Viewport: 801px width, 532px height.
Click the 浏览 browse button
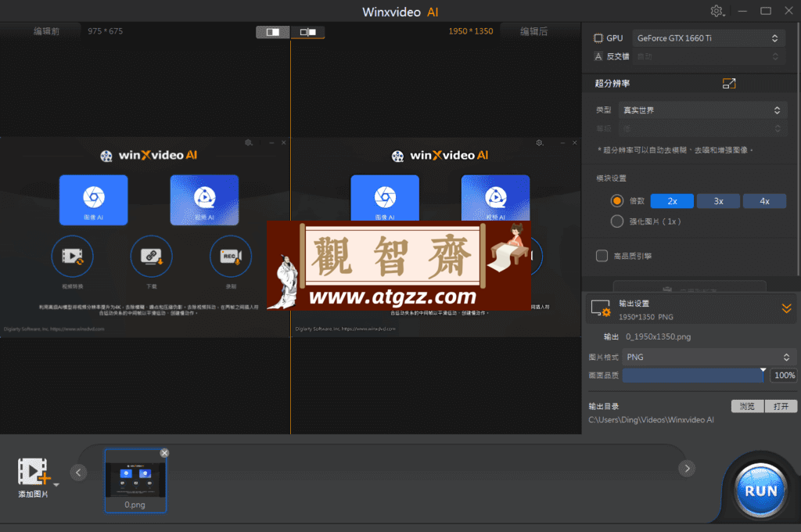(747, 406)
